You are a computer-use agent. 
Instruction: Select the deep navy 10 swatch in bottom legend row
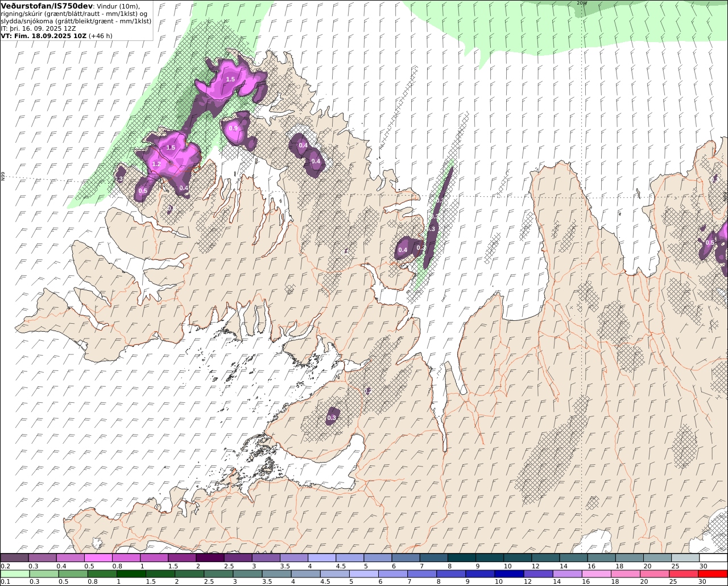(x=509, y=573)
